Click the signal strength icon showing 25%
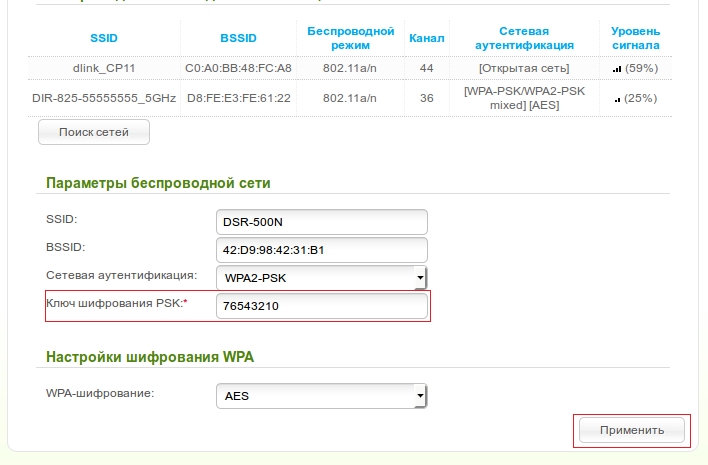Image resolution: width=708 pixels, height=465 pixels. [x=617, y=99]
